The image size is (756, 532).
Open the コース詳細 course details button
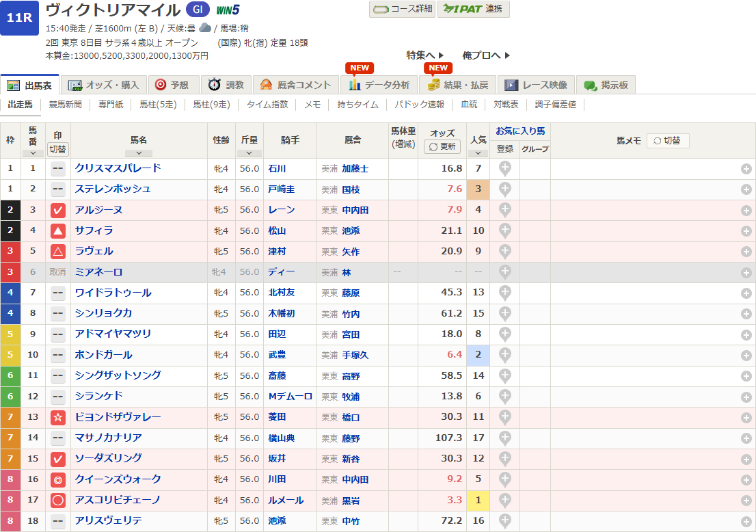pos(402,9)
